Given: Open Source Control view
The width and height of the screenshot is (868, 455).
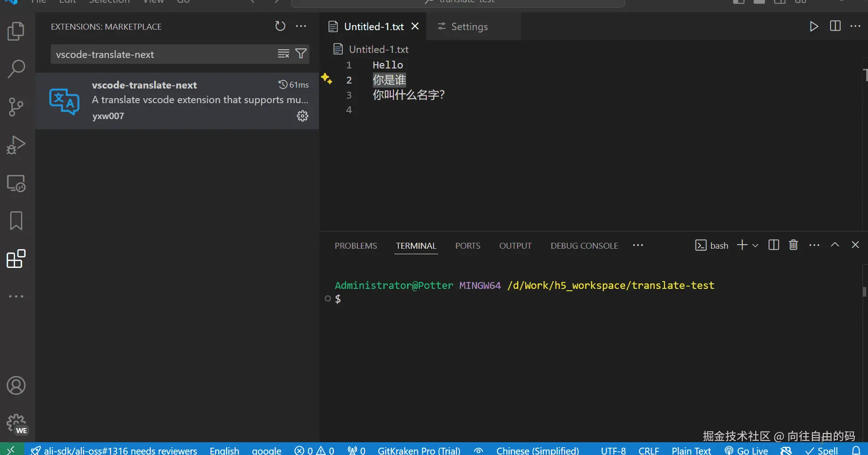Looking at the screenshot, I should pos(16,107).
